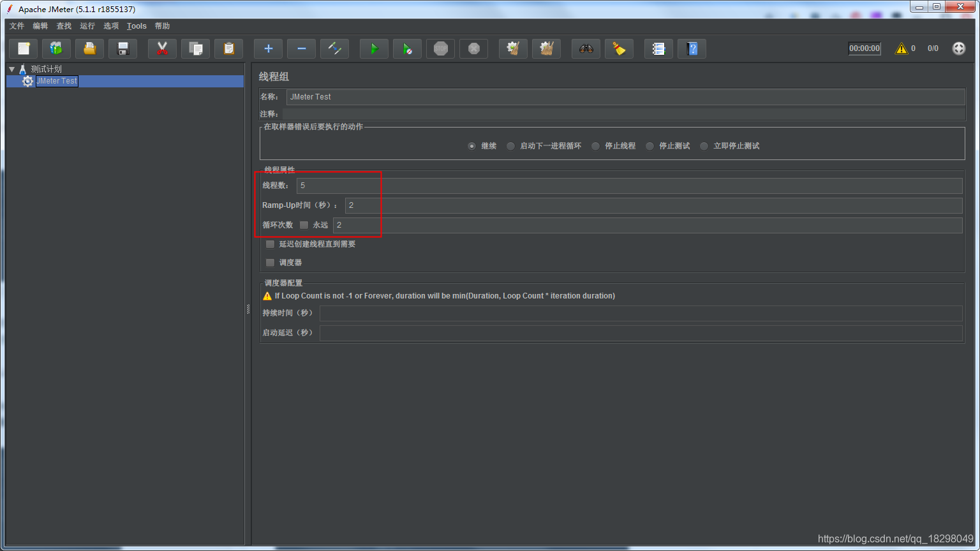This screenshot has height=551, width=980.
Task: Click the Toggle enable/disable icon
Action: 335,48
